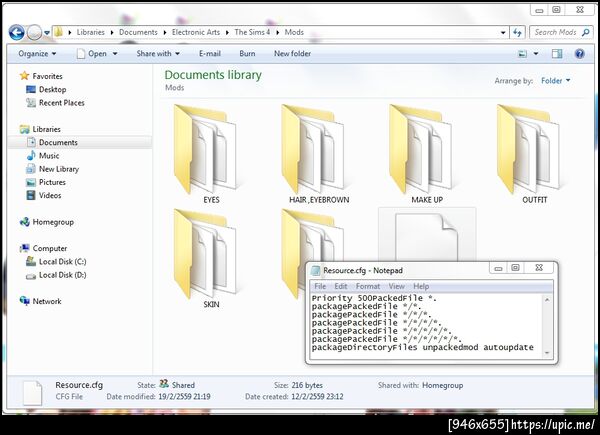Select the MAKE UP folder
Viewport: 600px width, 435px height.
(426, 154)
